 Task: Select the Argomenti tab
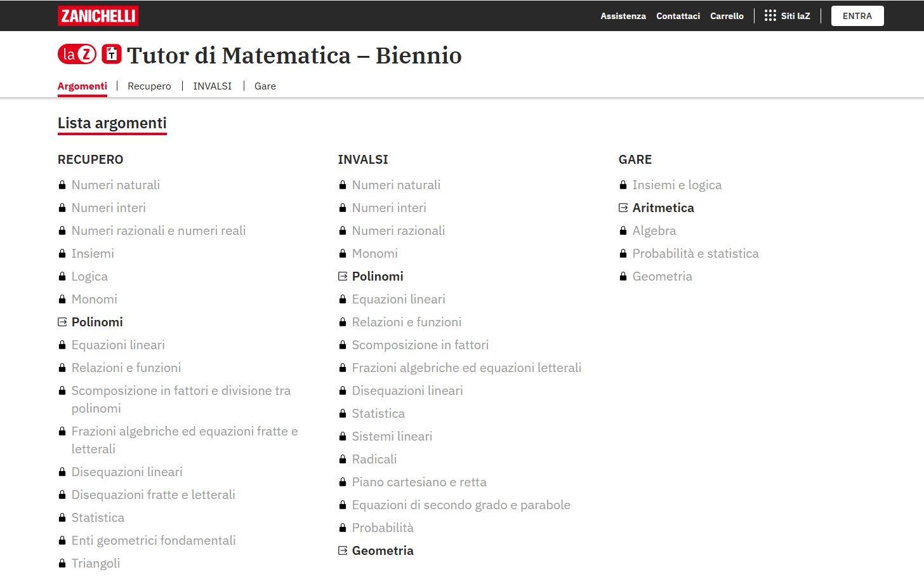coord(82,86)
